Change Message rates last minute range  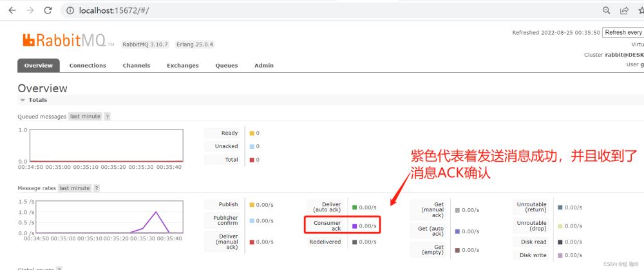pos(75,188)
